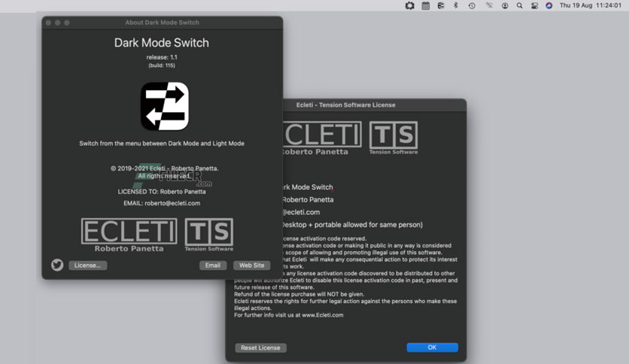
Task: Click the Dark Mode Switch heading in About window
Action: [x=162, y=43]
